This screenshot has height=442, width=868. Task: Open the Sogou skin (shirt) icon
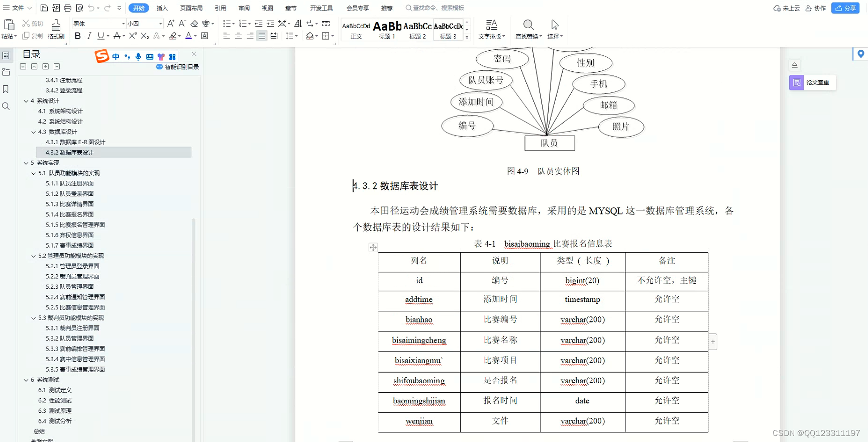[x=161, y=57]
